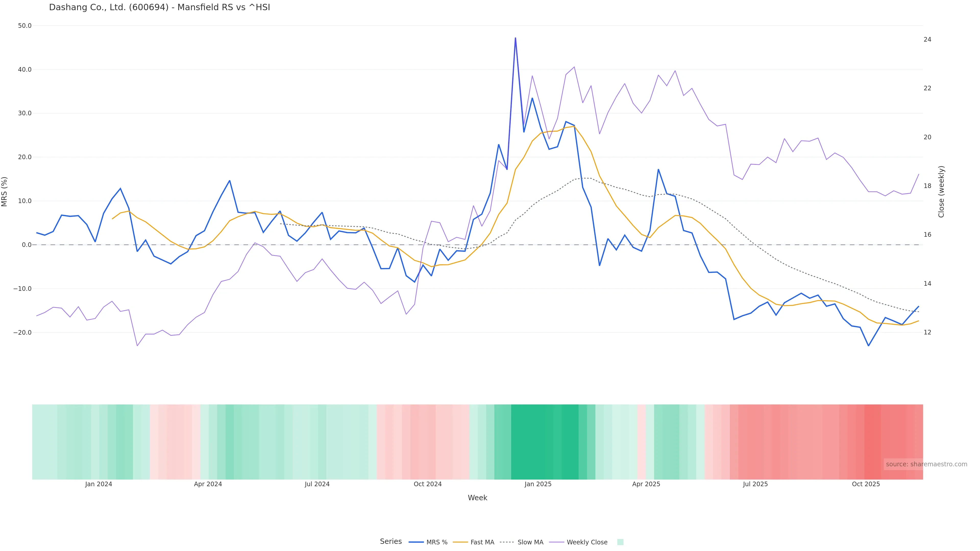Click the chart title Dashang Co., Ltd.

click(x=160, y=7)
